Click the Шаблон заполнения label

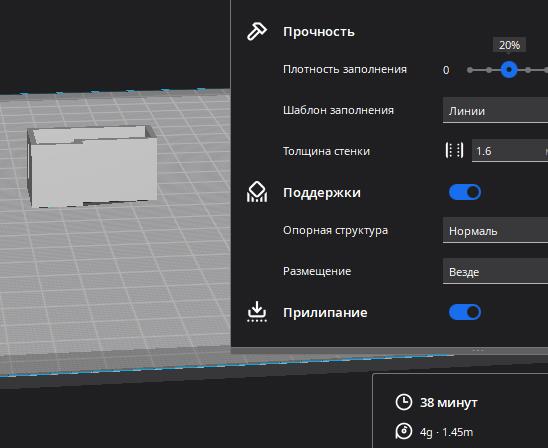click(338, 110)
